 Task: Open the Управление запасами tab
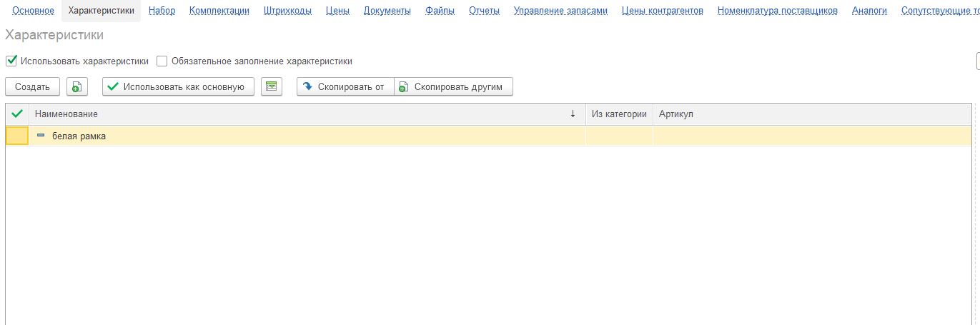(x=560, y=11)
